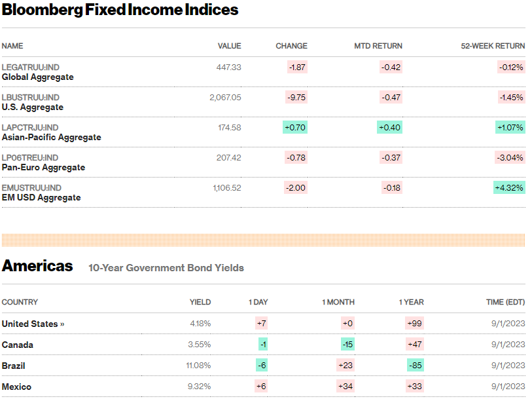
Task: Click the YIELD column header
Action: point(200,302)
